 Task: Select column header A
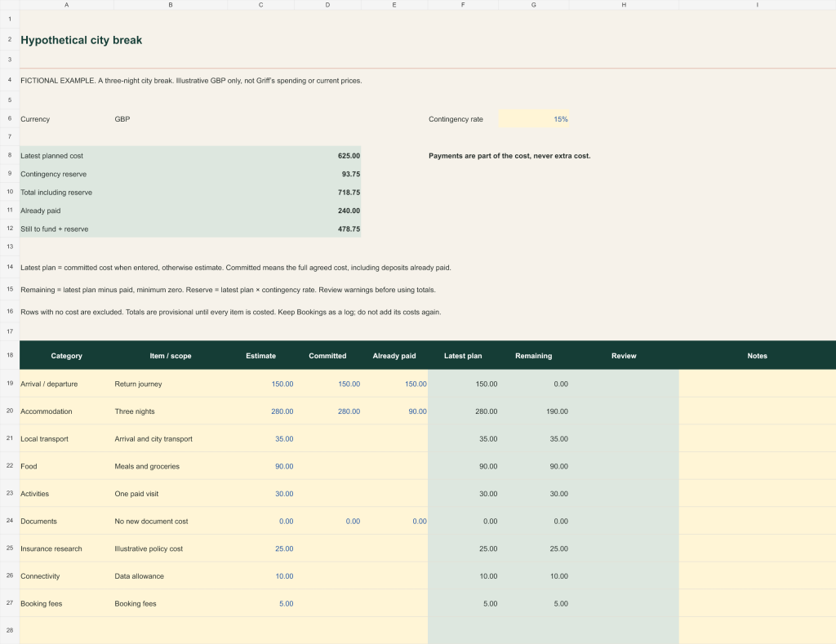coord(67,5)
